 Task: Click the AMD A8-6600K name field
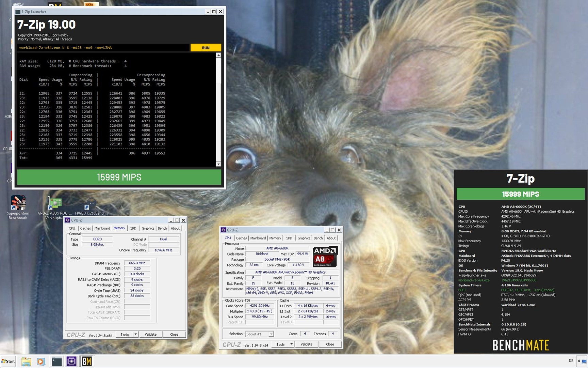point(277,248)
